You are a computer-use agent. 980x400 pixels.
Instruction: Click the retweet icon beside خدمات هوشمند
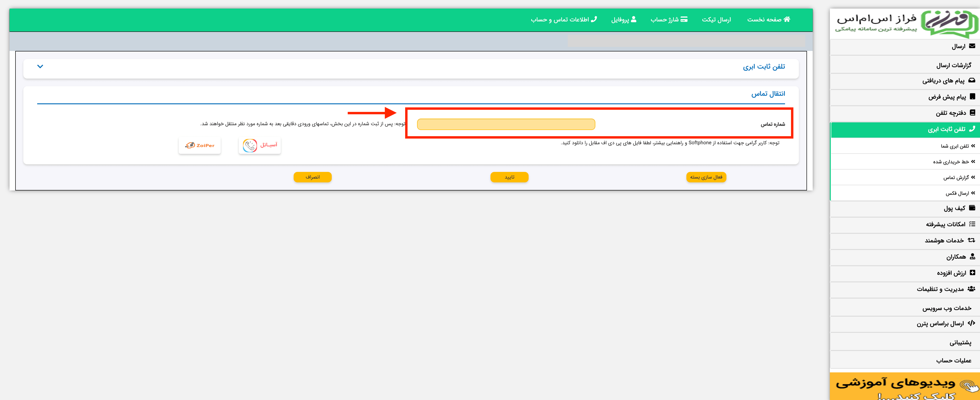(x=971, y=240)
